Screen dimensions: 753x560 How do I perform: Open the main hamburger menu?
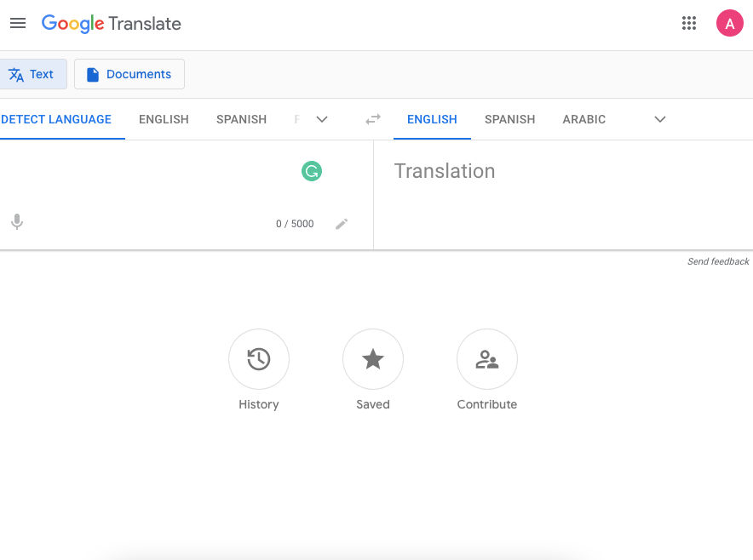[18, 23]
